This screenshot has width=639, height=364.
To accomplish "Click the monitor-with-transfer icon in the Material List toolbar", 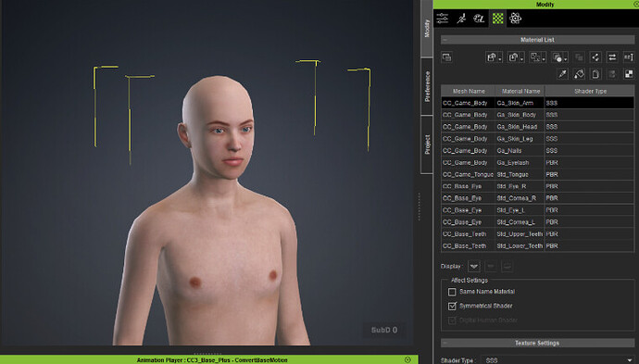I will (x=535, y=57).
